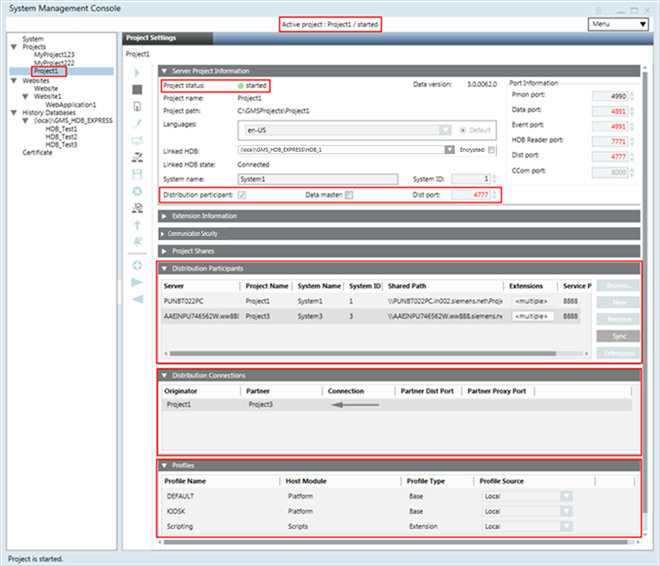Click the pencil edit toolbar icon
This screenshot has height=566, width=660.
pos(137,123)
